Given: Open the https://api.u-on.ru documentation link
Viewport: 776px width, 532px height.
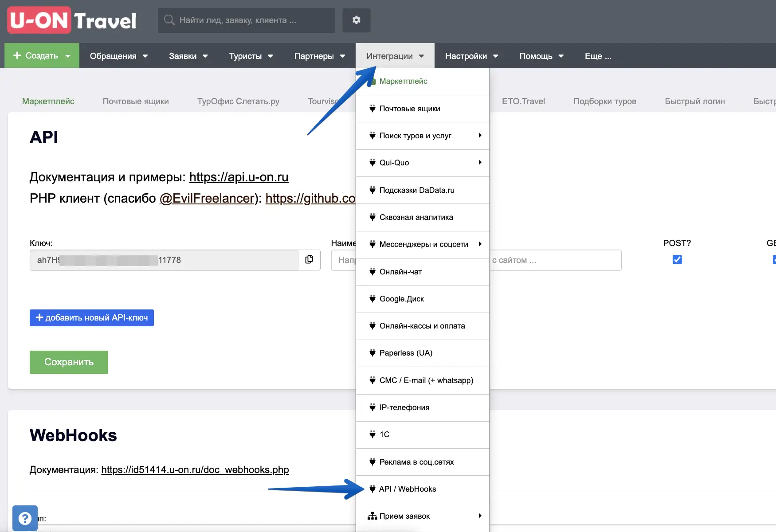Looking at the screenshot, I should coord(239,177).
